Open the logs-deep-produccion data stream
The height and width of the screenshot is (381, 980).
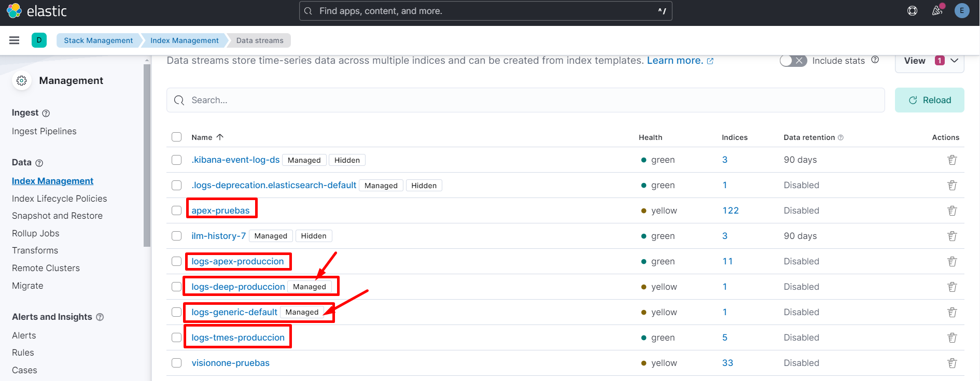pos(238,287)
